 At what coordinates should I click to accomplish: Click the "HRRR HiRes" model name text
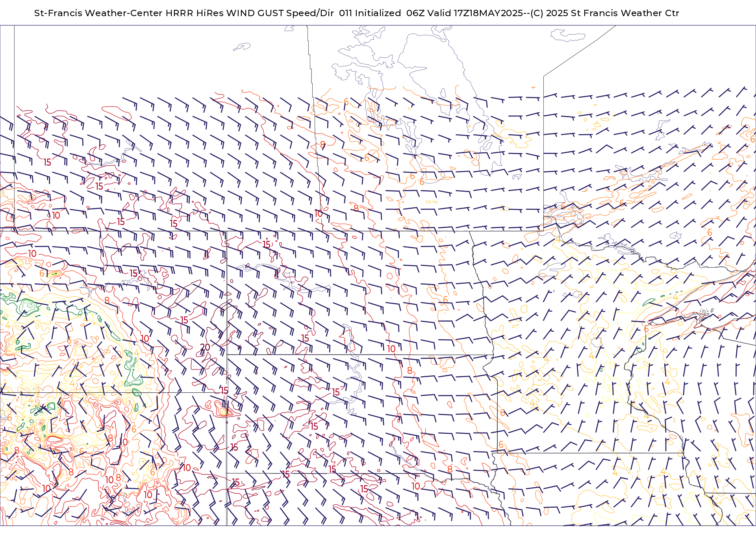pyautogui.click(x=195, y=13)
